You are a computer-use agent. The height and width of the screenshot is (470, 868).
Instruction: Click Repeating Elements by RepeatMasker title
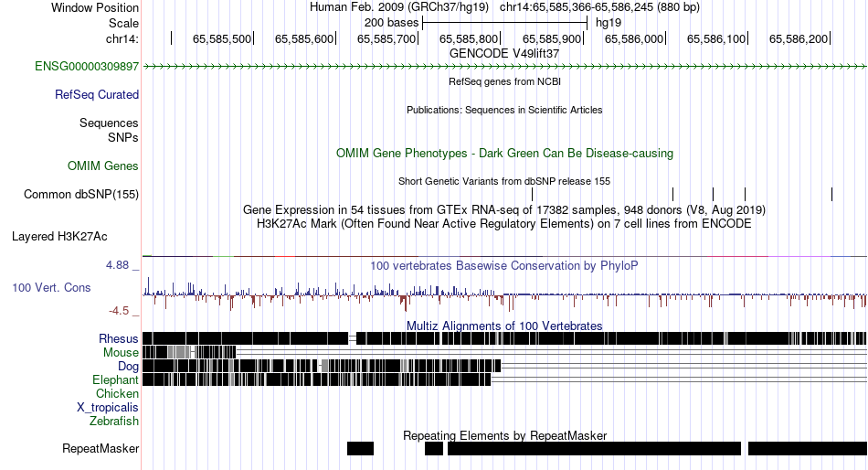504,435
